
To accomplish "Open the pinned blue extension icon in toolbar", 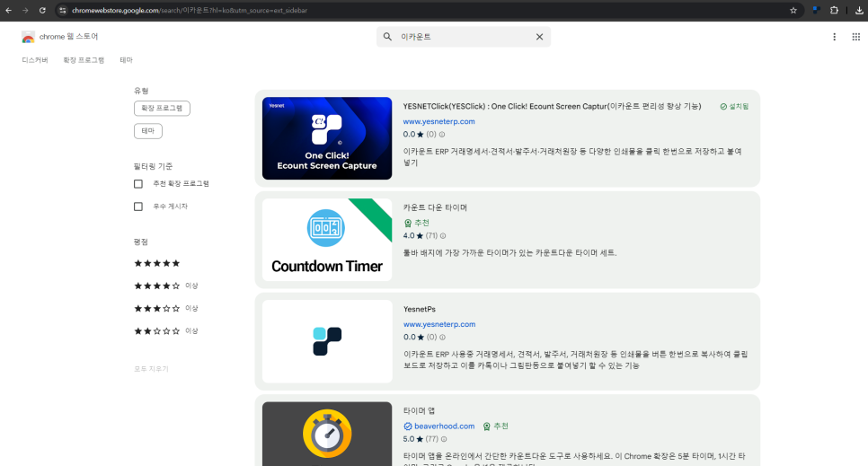I will pyautogui.click(x=815, y=10).
